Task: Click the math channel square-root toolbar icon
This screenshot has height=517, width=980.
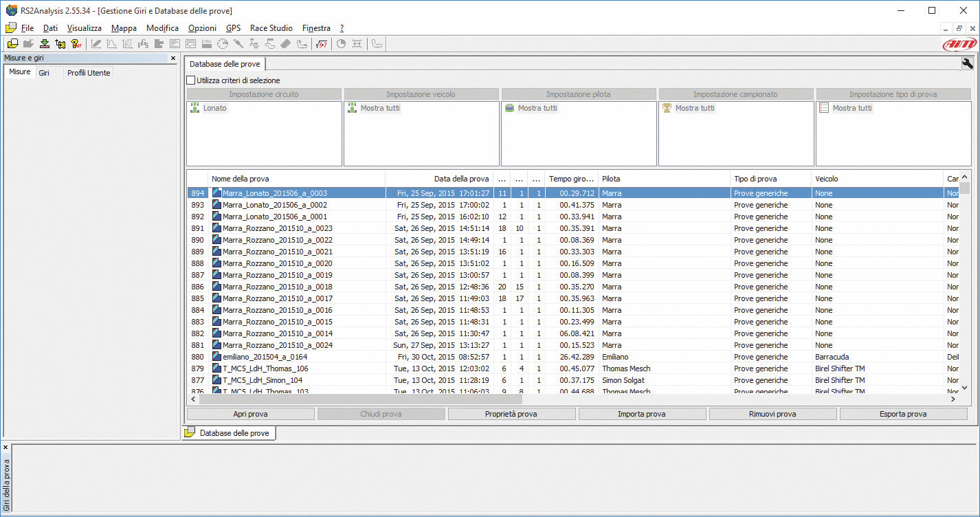Action: pos(322,44)
